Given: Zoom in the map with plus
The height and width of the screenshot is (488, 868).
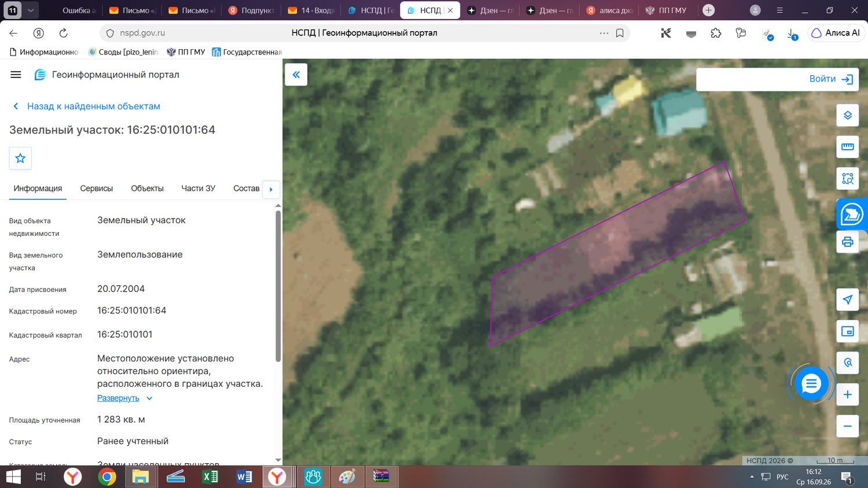Looking at the screenshot, I should [847, 394].
